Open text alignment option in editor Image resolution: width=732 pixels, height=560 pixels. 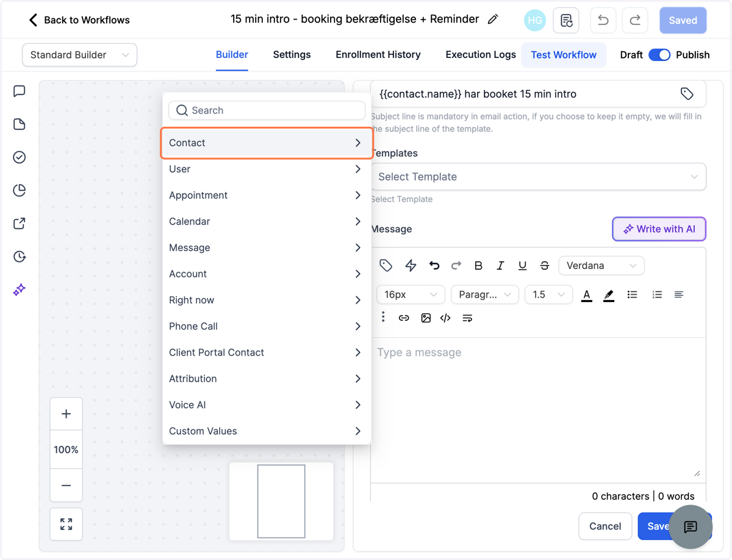click(x=679, y=295)
